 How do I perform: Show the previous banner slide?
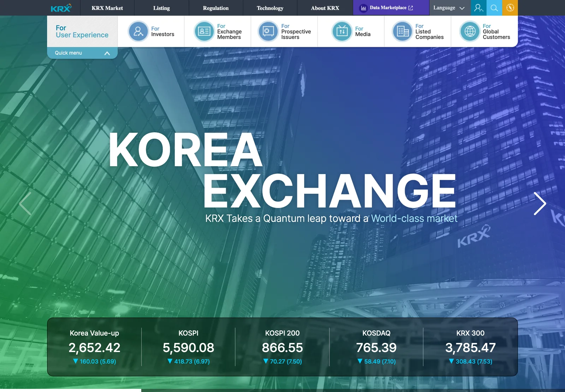click(25, 204)
